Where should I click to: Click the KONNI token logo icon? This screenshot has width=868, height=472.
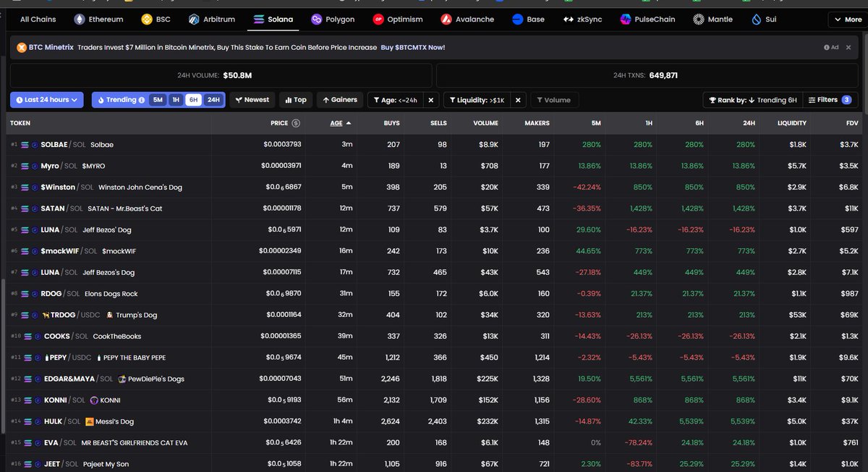point(94,400)
